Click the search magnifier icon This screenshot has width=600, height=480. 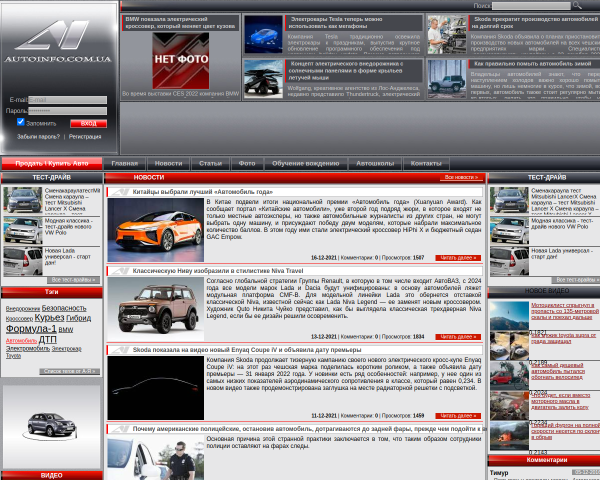coord(577,5)
